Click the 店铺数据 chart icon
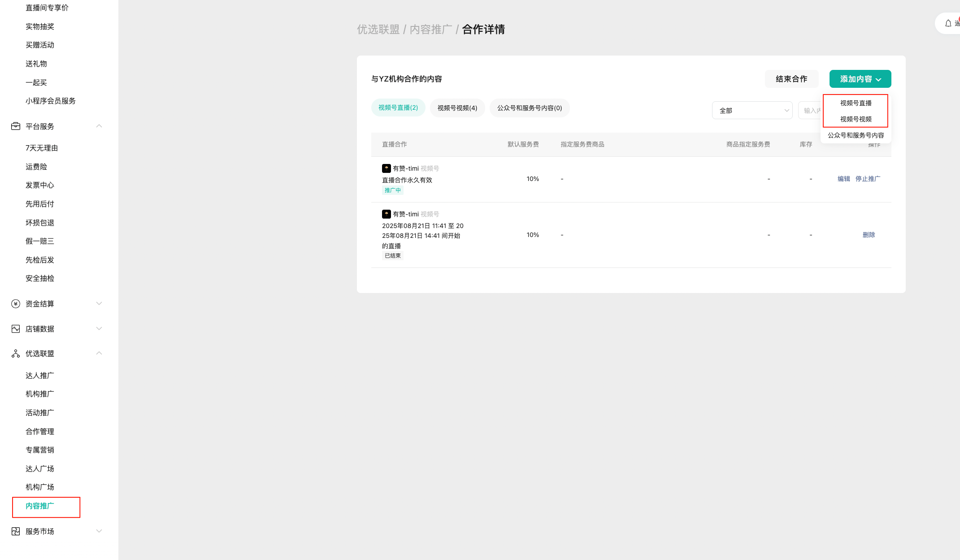Viewport: 960px width, 560px height. 16,329
